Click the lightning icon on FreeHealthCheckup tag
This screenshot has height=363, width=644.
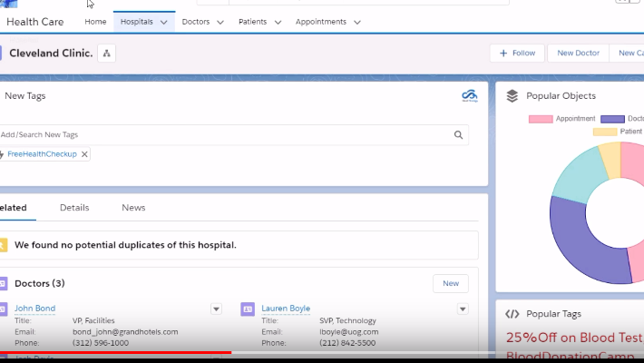pyautogui.click(x=2, y=154)
